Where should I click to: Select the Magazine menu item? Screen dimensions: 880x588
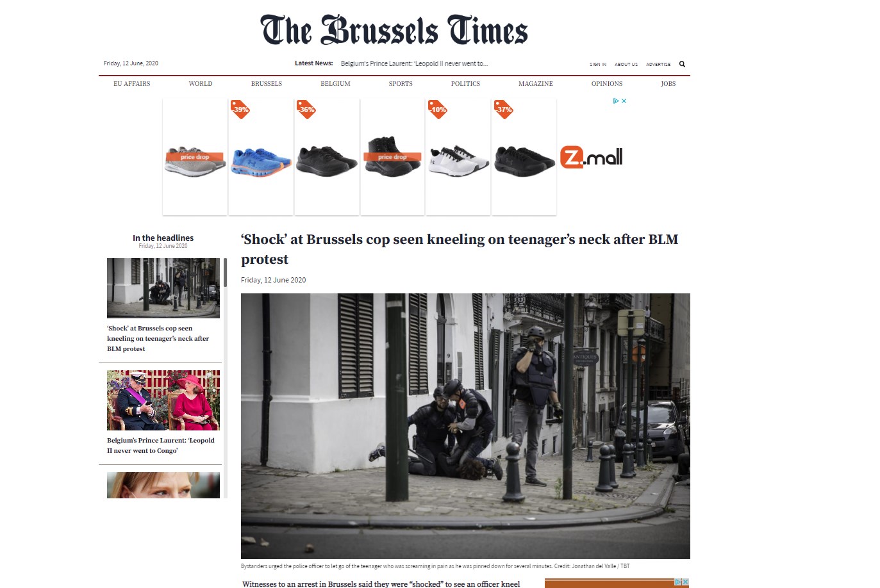click(x=536, y=84)
